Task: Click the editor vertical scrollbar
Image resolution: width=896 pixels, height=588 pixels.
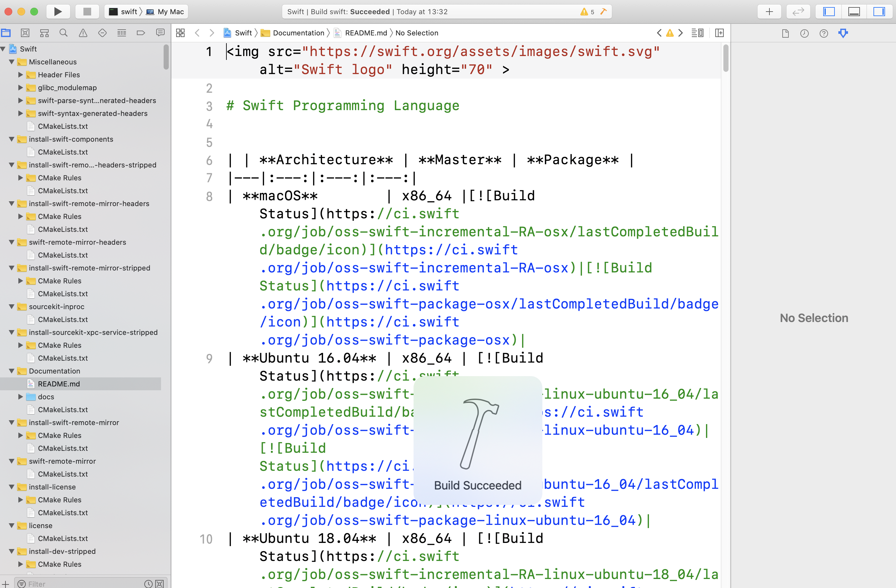Action: 725,58
